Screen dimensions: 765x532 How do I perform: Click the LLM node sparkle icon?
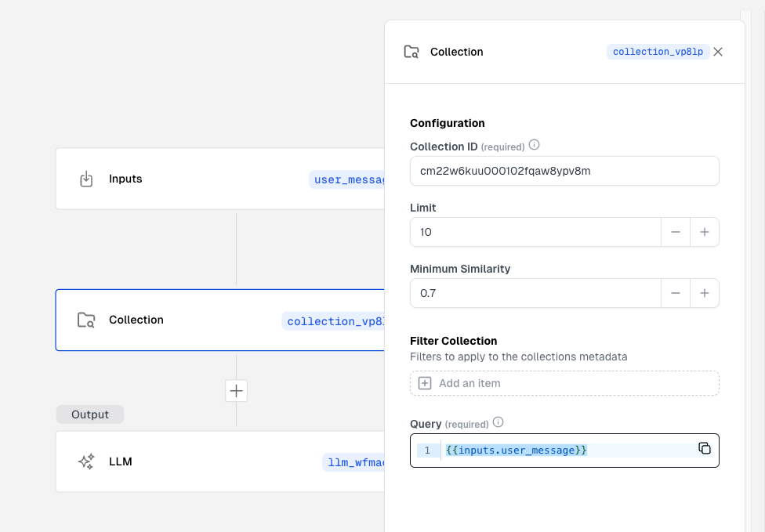tap(86, 461)
